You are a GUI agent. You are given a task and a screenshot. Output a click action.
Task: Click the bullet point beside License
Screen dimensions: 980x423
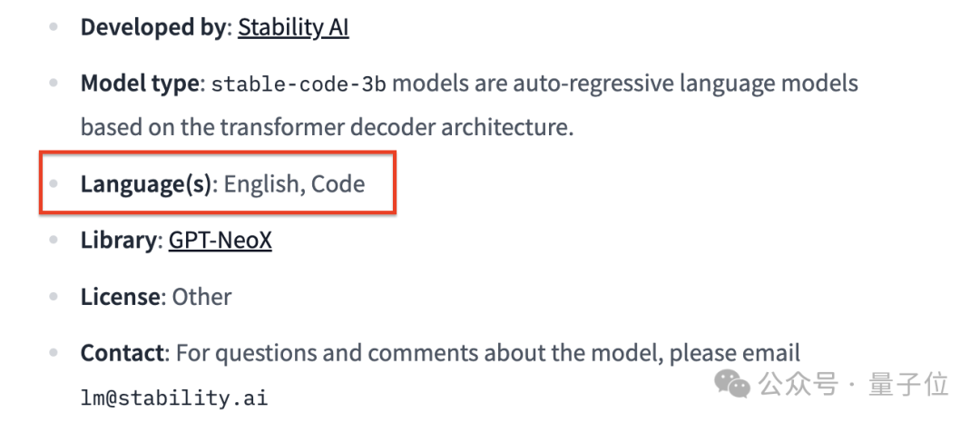click(x=56, y=297)
